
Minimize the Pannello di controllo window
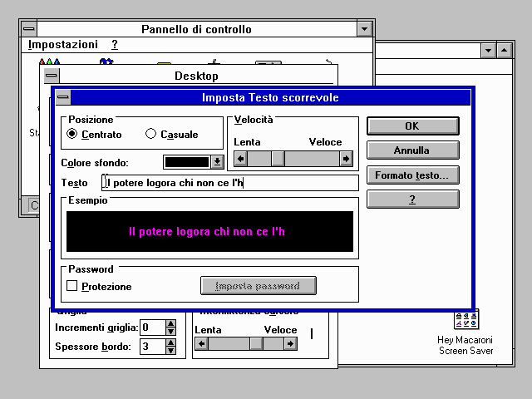tap(364, 29)
